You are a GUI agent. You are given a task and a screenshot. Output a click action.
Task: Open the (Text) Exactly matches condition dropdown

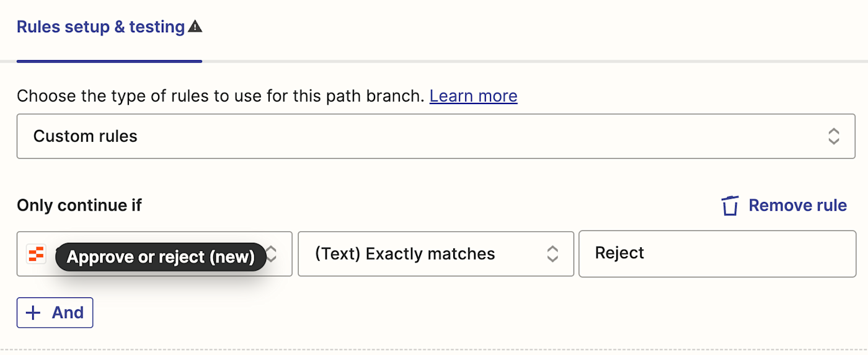[435, 254]
